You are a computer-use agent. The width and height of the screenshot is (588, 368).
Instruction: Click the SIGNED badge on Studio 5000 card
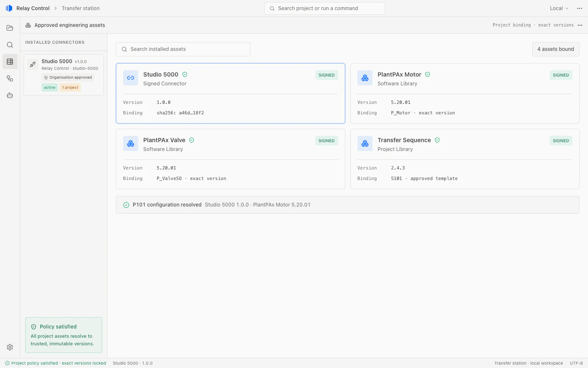(x=326, y=75)
